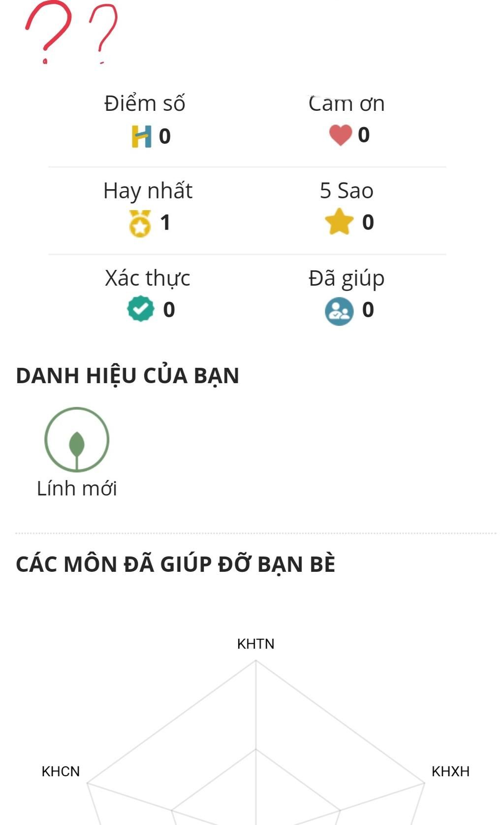Click the green leaf Lính mới badge

tap(77, 439)
